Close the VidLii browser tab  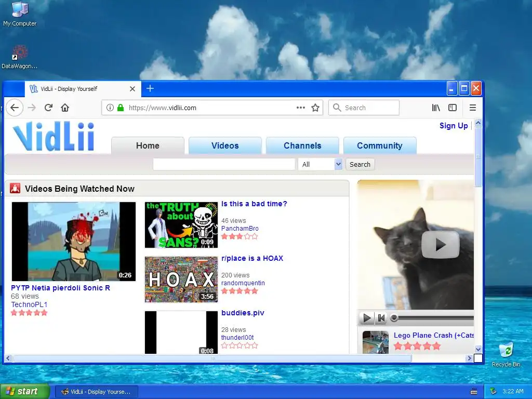(x=132, y=89)
